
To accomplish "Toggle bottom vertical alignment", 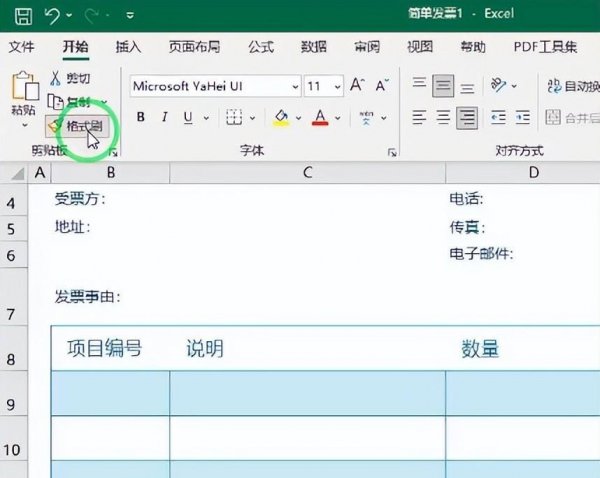I will [x=467, y=86].
